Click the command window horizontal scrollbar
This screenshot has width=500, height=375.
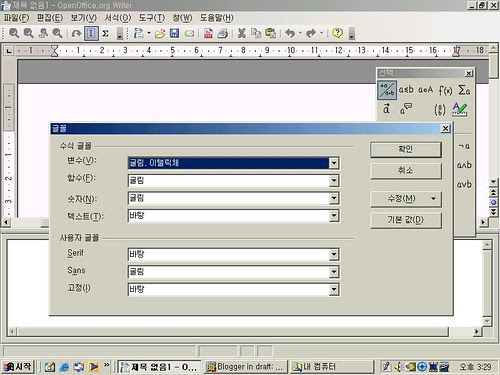(x=232, y=331)
